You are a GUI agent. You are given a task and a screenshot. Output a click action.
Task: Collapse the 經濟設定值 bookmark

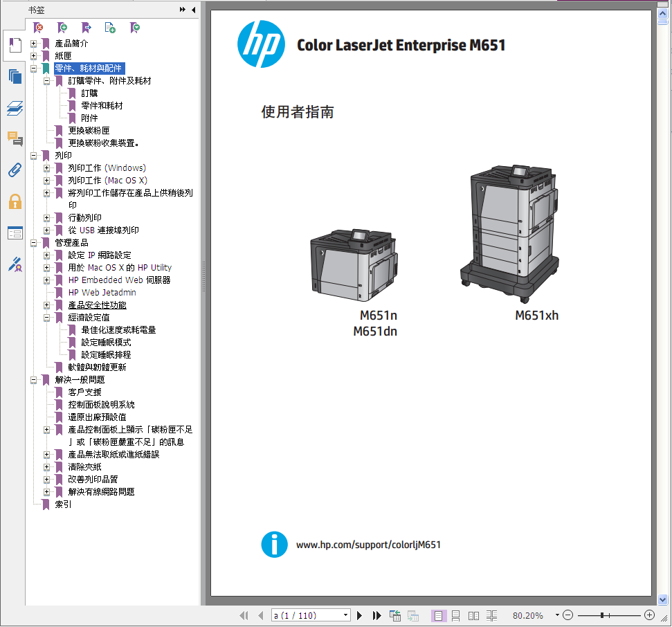pos(46,318)
